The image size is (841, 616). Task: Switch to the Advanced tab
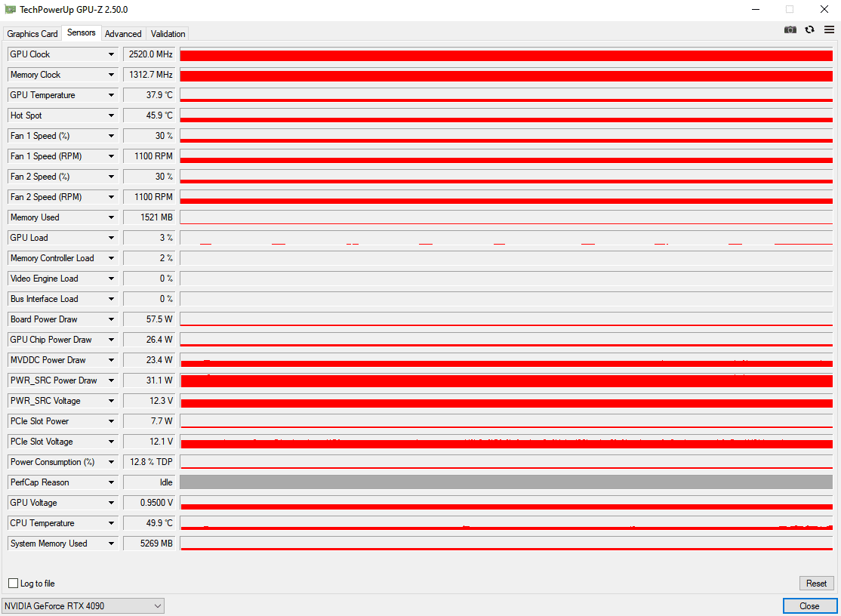point(123,33)
